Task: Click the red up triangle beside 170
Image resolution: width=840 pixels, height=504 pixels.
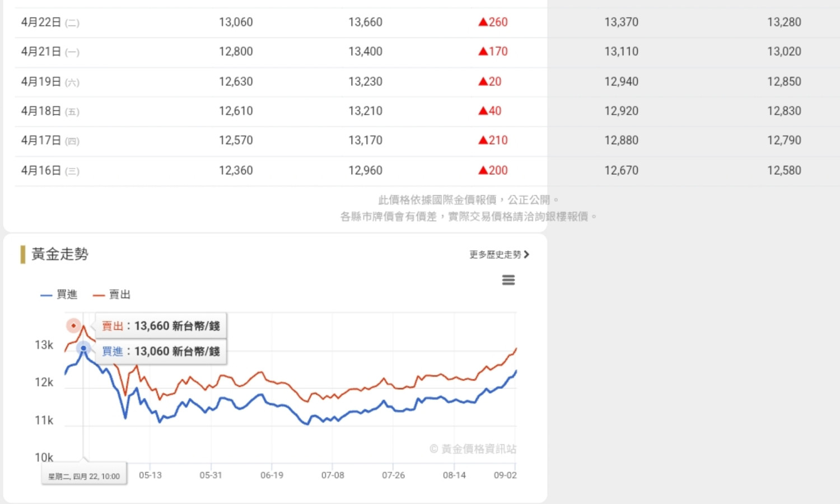Action: point(483,52)
